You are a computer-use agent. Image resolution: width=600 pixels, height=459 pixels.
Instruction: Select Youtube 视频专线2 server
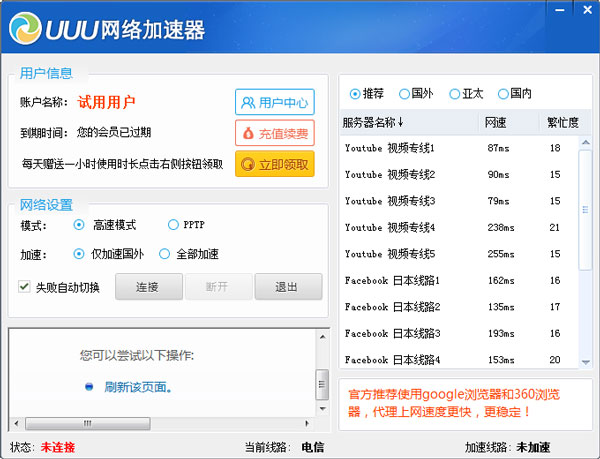(459, 174)
